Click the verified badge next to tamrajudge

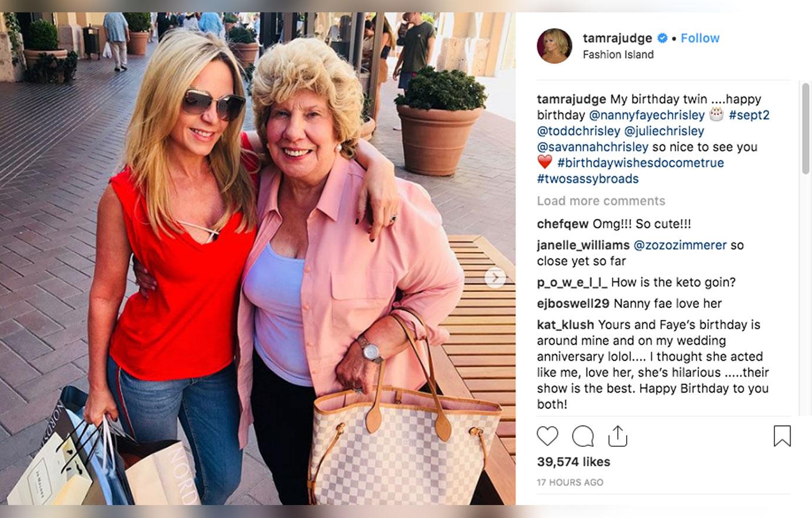[x=662, y=38]
